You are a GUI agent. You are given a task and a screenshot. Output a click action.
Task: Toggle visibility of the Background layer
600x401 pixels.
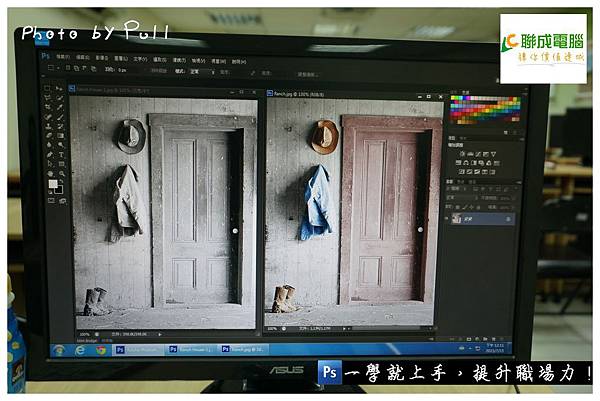(x=447, y=218)
